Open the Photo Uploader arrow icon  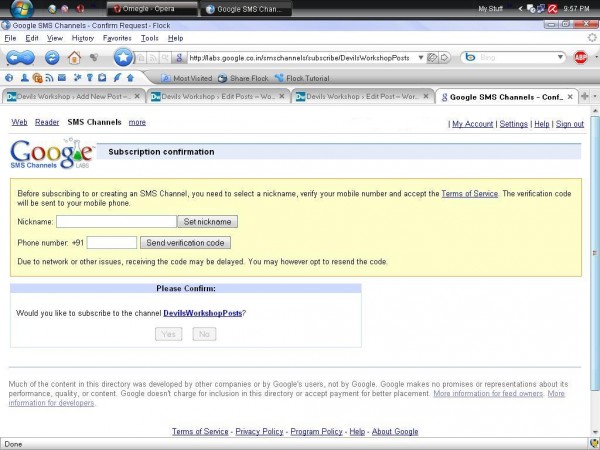130,78
